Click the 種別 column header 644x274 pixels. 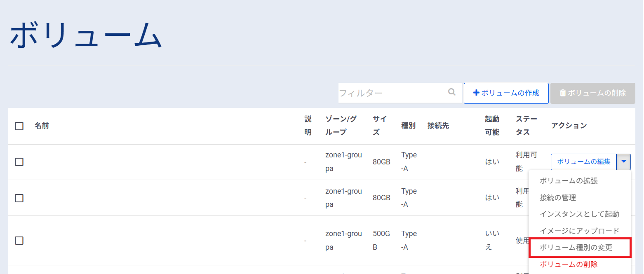tap(408, 126)
